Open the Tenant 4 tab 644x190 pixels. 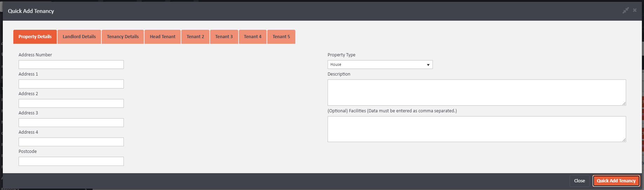click(x=253, y=37)
